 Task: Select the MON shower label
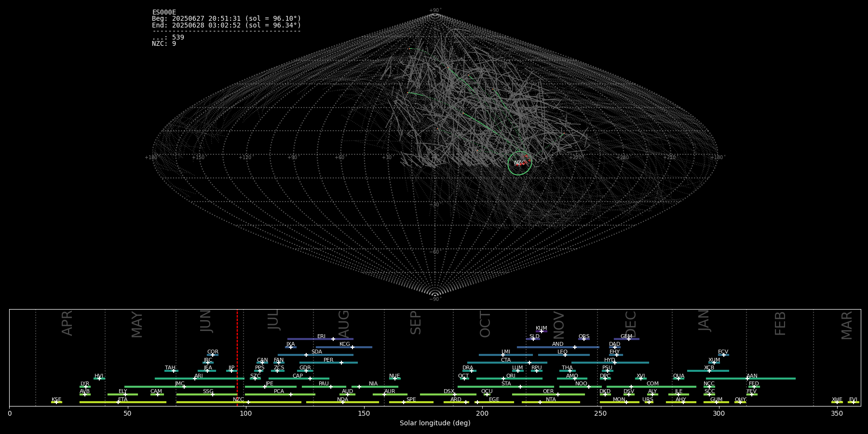(x=619, y=400)
